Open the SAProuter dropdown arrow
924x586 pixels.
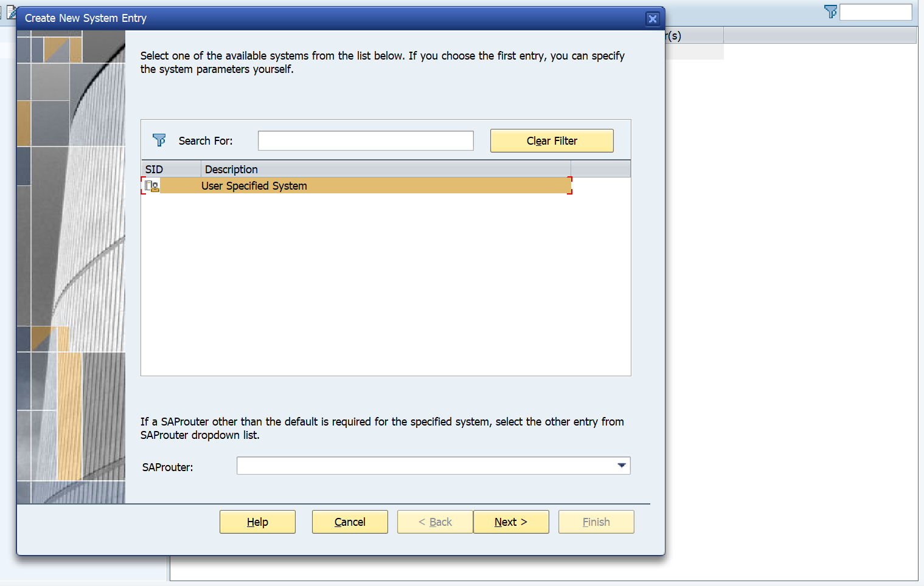tap(621, 466)
